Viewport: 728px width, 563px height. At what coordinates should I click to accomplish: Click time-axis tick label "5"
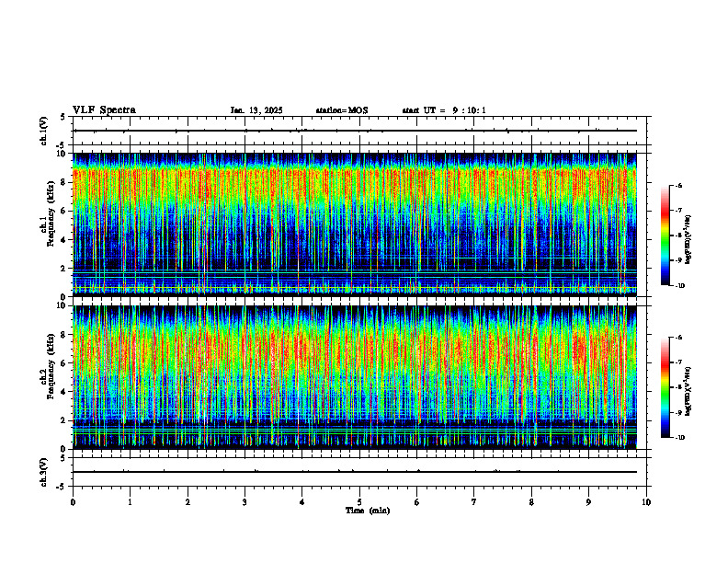click(x=359, y=502)
